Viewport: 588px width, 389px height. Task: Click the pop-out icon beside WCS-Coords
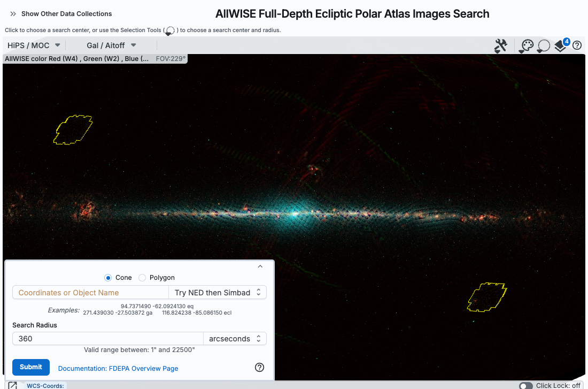12,385
